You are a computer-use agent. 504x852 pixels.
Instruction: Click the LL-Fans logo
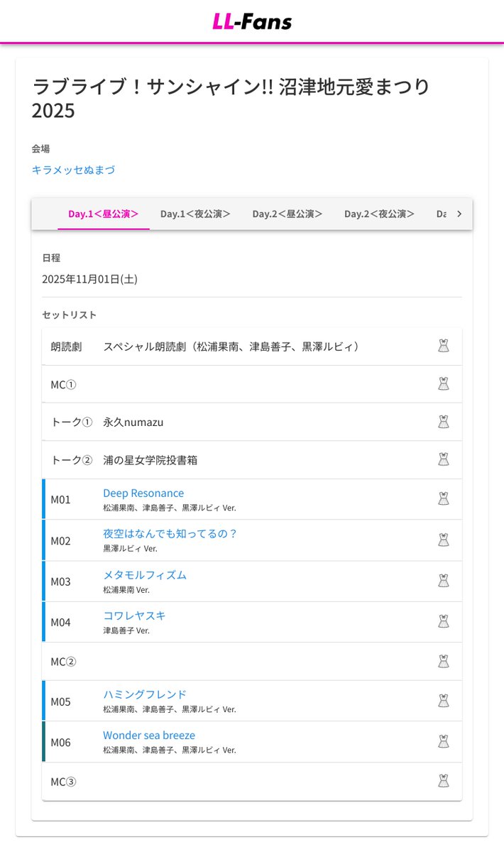(252, 21)
